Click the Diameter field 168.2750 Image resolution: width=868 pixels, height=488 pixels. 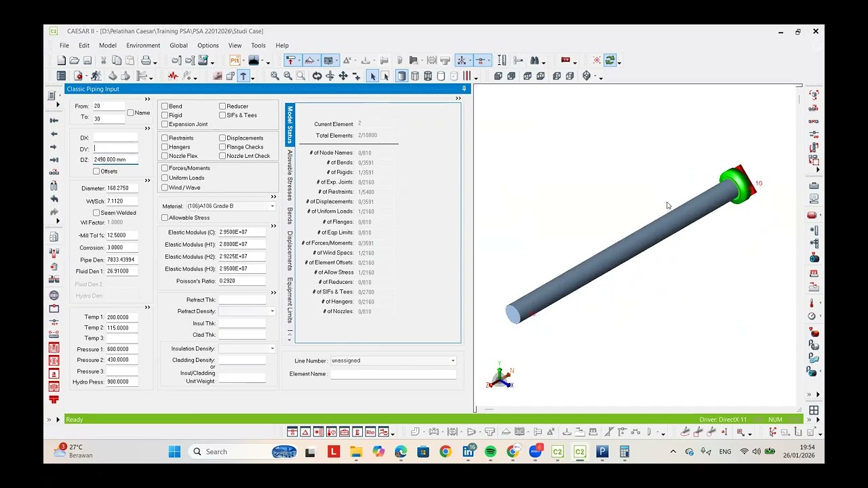[x=121, y=188]
